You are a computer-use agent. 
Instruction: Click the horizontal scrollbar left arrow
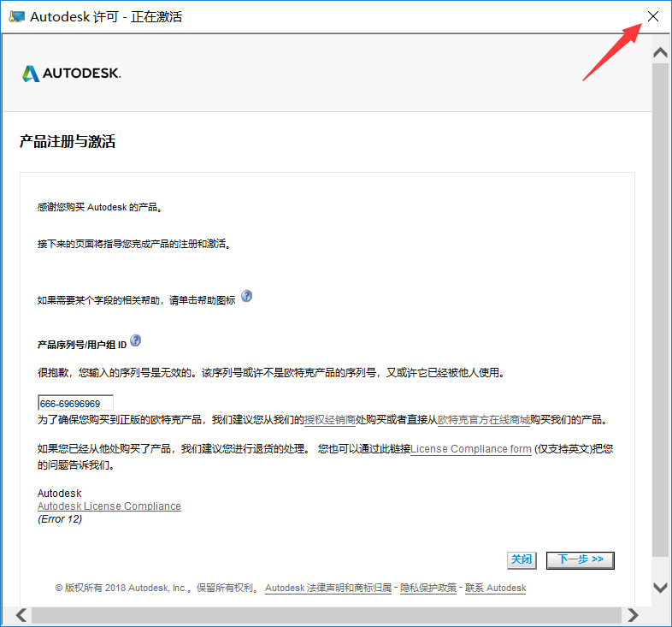(21, 615)
